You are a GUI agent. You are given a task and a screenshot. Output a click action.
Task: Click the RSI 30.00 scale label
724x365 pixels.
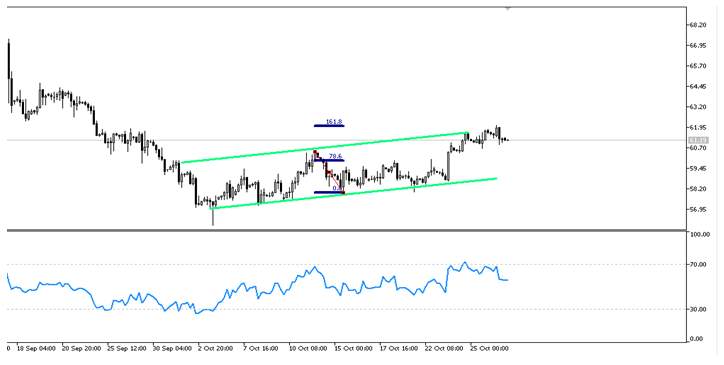(x=698, y=309)
